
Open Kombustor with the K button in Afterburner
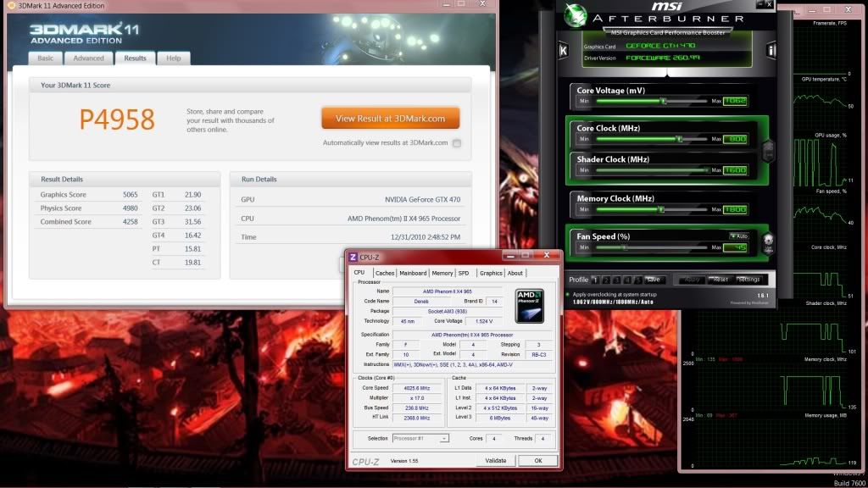(563, 50)
